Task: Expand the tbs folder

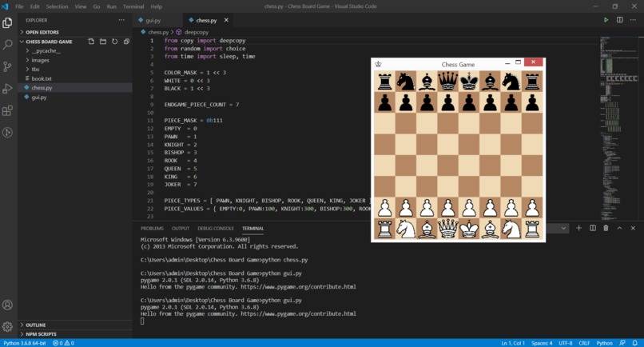Action: click(75, 70)
